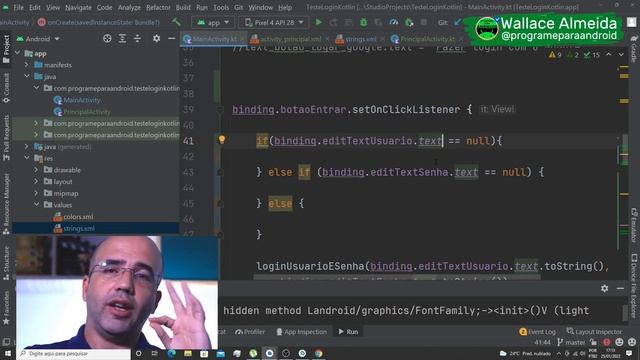Open the Tools menu
This screenshot has width=640, height=360.
[x=221, y=7]
